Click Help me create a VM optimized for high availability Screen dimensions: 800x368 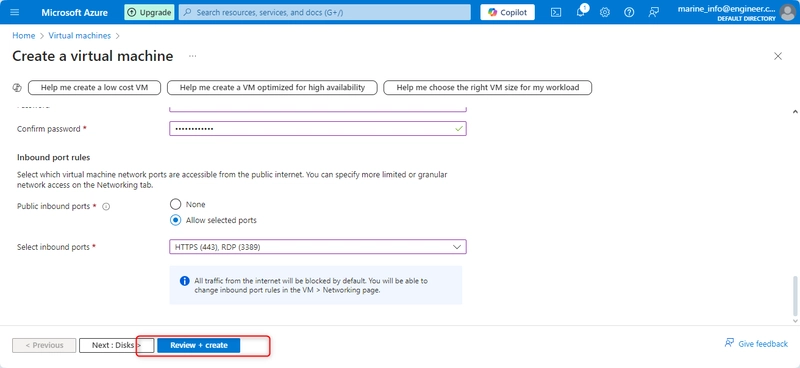(272, 87)
